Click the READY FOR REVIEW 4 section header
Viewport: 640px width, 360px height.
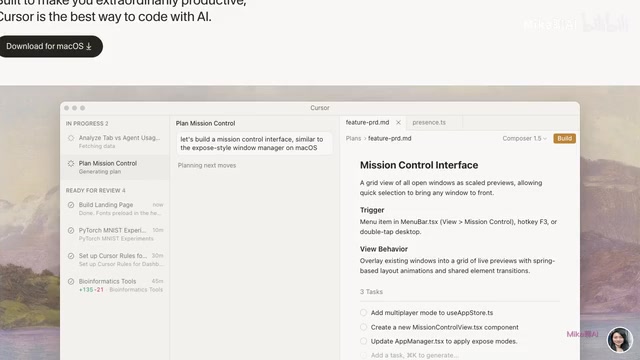point(96,190)
